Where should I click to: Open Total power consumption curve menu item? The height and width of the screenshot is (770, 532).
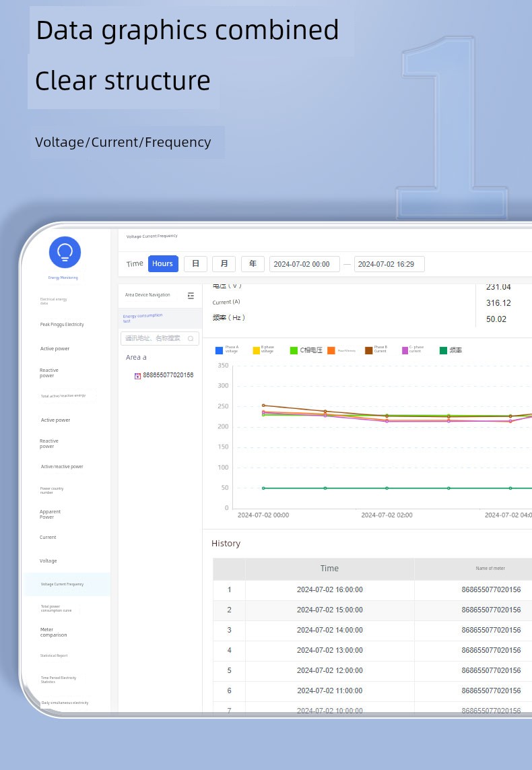[56, 608]
